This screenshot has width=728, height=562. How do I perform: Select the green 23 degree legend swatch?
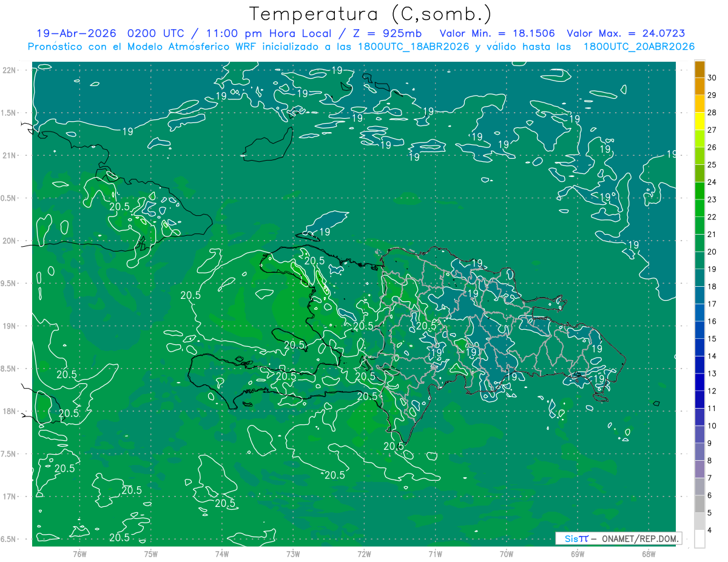pos(699,191)
